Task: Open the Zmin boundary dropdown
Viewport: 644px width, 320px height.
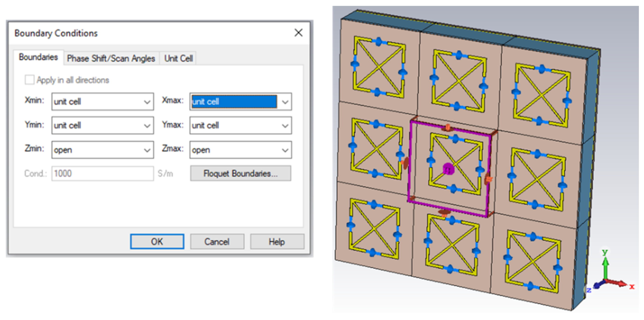Action: click(x=147, y=150)
